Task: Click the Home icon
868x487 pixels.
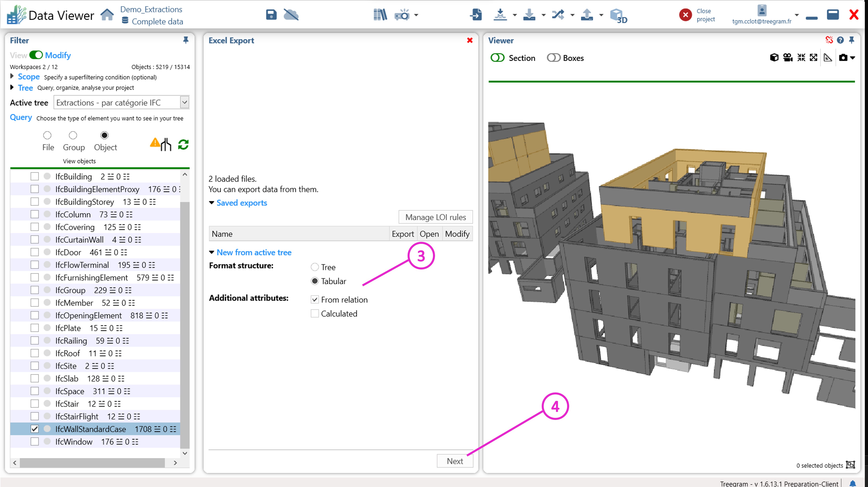Action: [107, 15]
